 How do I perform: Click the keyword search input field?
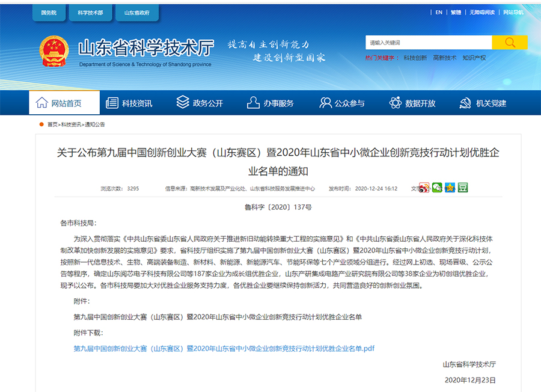point(428,43)
